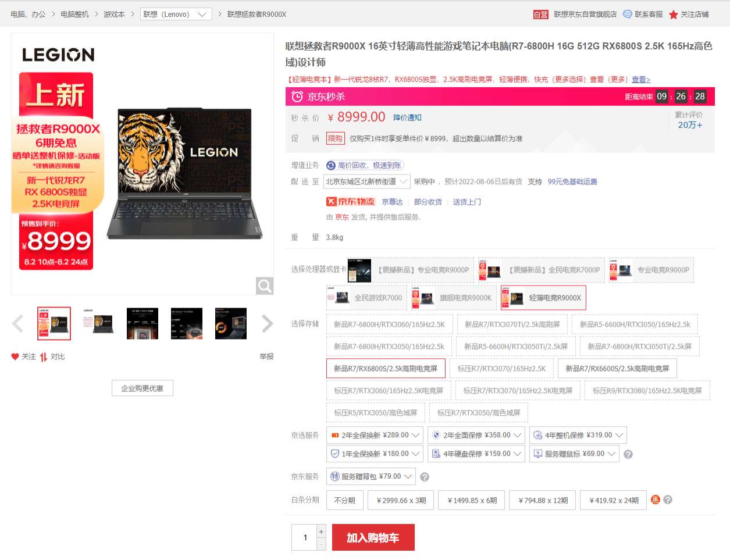Viewport: 730px width, 560px height.
Task: Expand 服务赠背包 ¥79.00 dropdown
Action: (x=371, y=476)
